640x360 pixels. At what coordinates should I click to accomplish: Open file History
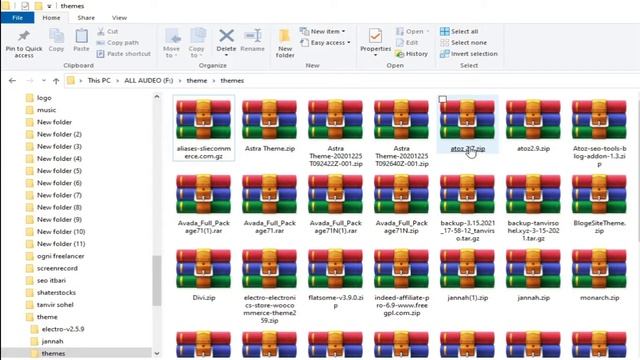click(x=411, y=53)
